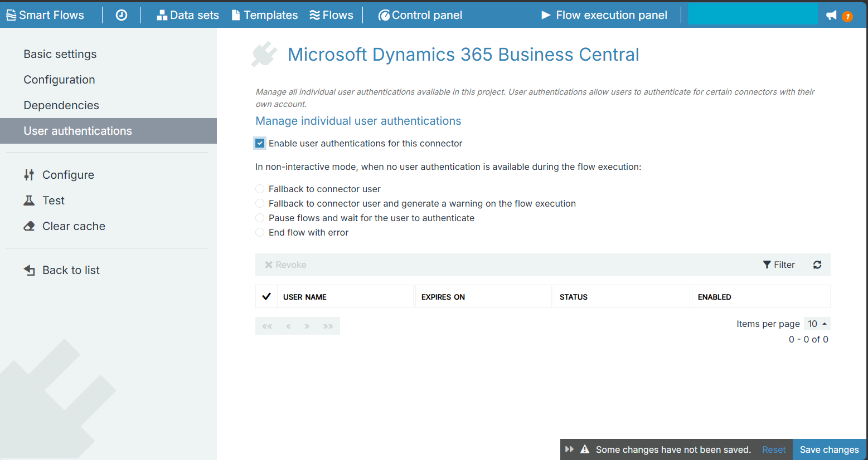Open the Flow execution panel

coord(604,15)
